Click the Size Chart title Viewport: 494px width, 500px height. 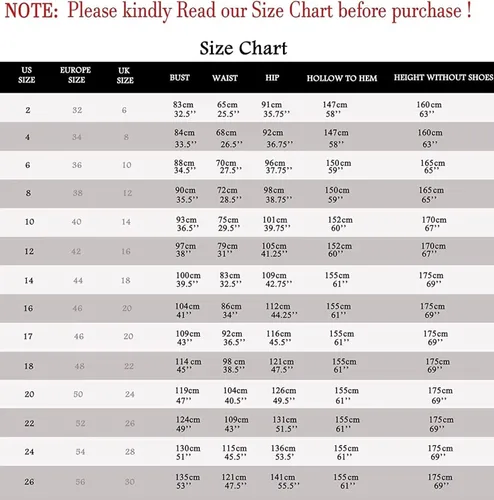tap(243, 48)
